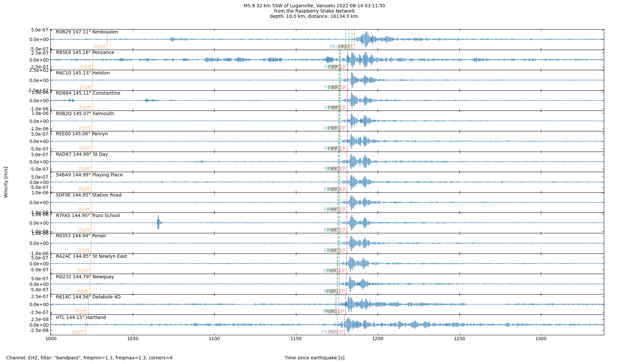The width and height of the screenshot is (629, 364).
Task: Click the 'Velocity [m/s]' vertical axis label
Action: coord(6,182)
